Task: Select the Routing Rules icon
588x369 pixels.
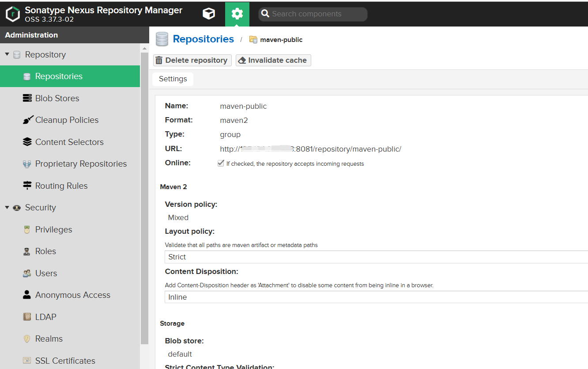Action: point(28,186)
